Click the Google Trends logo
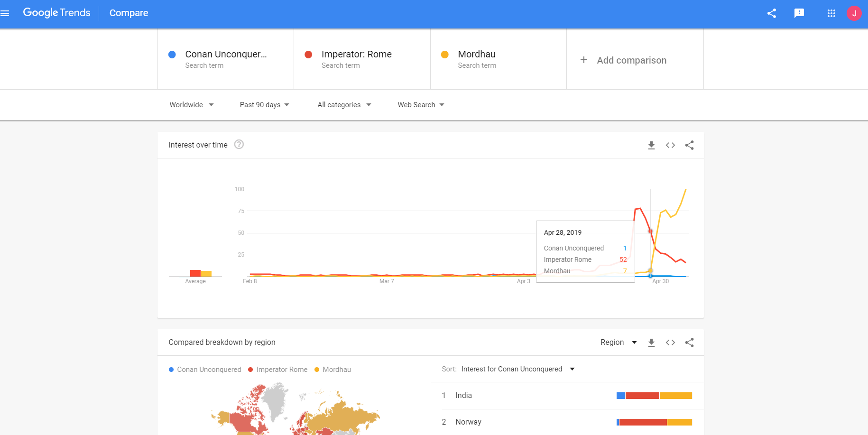Viewport: 868px width, 435px height. (56, 13)
